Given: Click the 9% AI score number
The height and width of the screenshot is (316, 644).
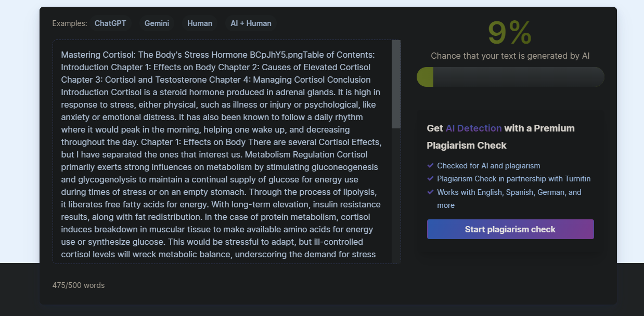Looking at the screenshot, I should 510,33.
